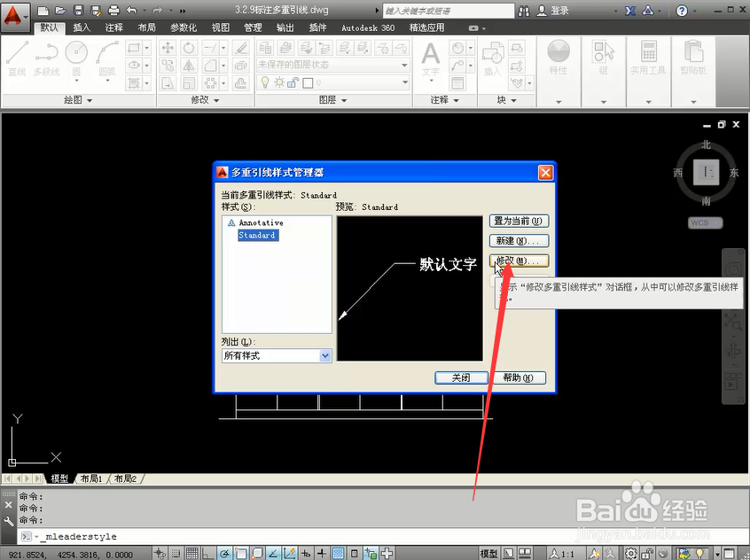The height and width of the screenshot is (560, 750).
Task: Open the current layer dropdown list
Action: (x=333, y=82)
